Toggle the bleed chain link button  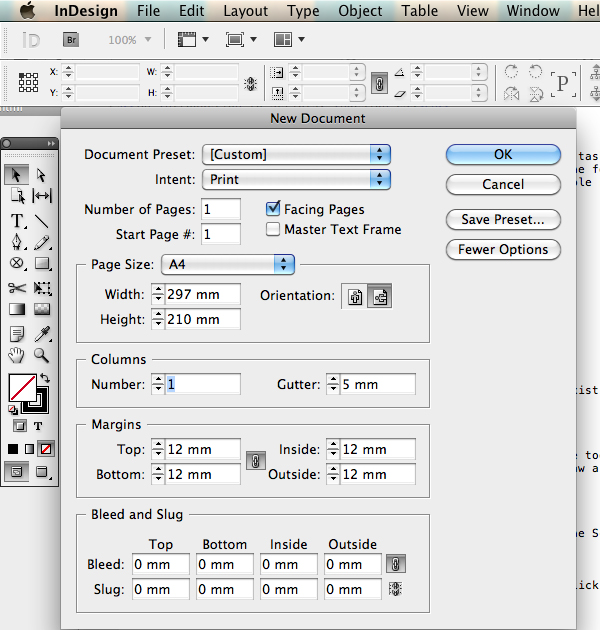click(395, 564)
